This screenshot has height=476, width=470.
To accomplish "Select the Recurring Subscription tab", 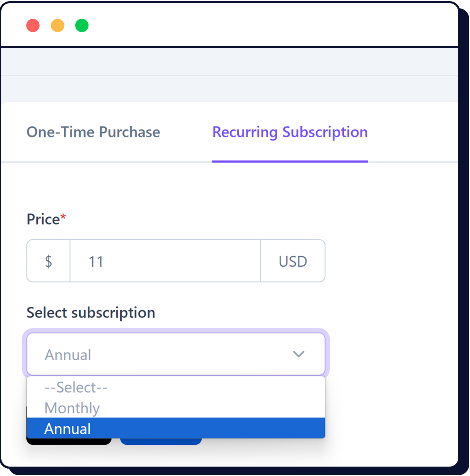I will click(x=290, y=132).
